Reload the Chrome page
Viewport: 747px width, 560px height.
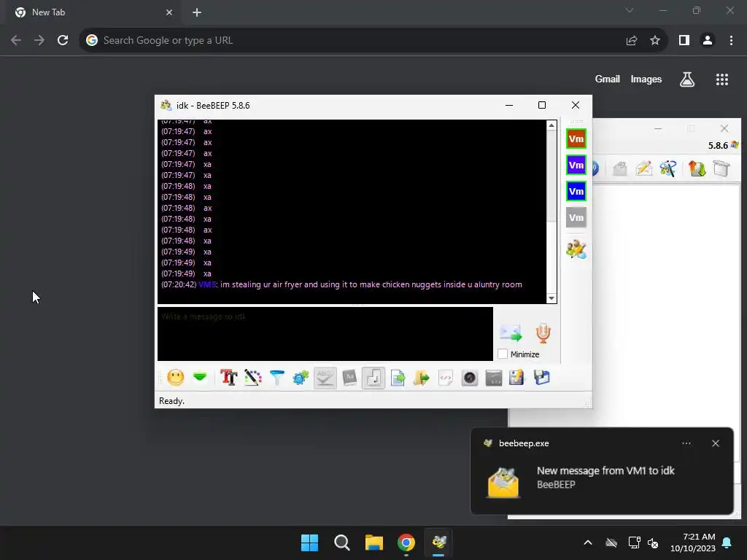[x=63, y=41]
